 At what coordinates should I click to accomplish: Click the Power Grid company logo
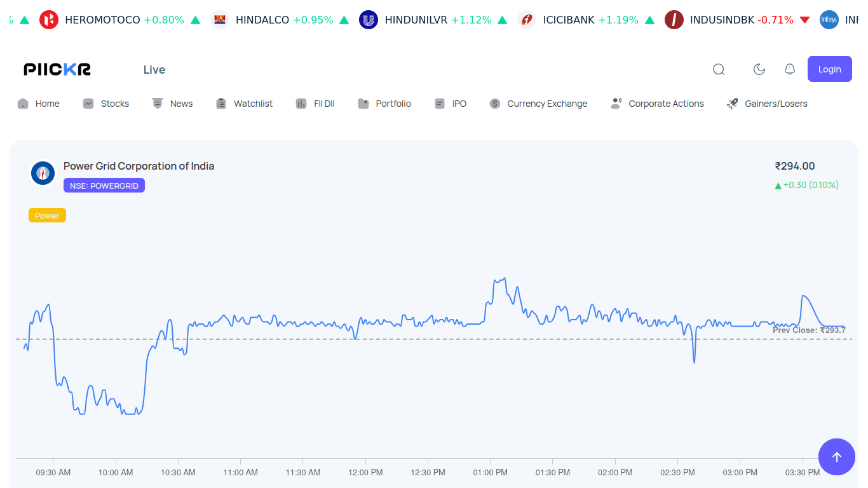point(43,173)
